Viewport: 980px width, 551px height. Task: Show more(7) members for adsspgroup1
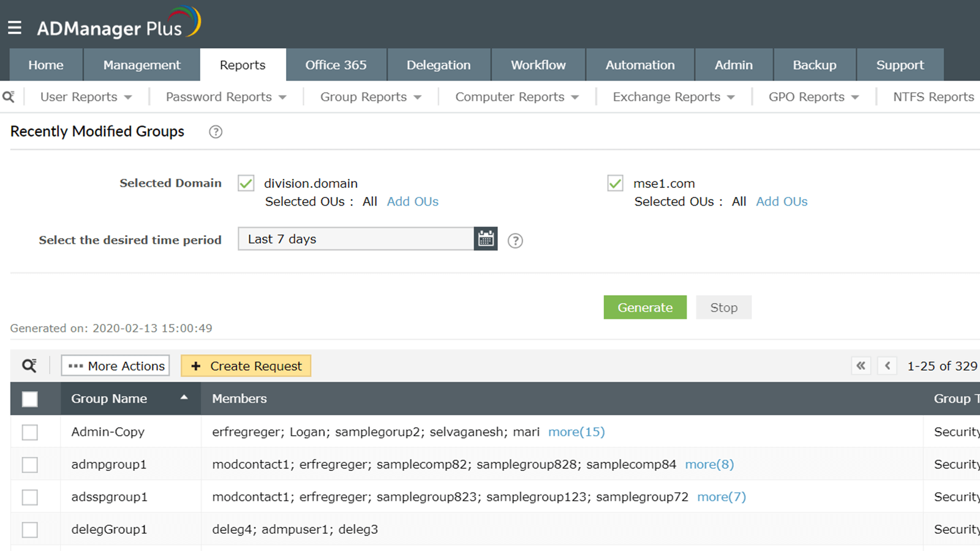tap(722, 497)
